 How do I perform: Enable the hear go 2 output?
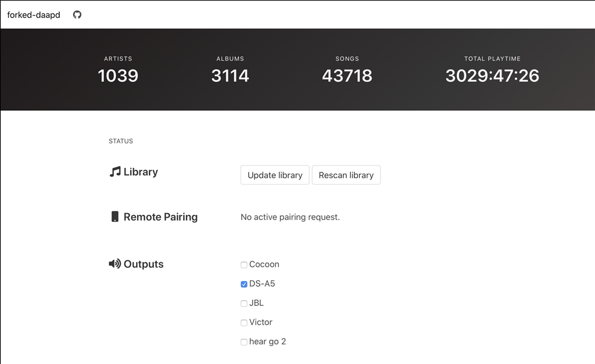[x=244, y=342]
